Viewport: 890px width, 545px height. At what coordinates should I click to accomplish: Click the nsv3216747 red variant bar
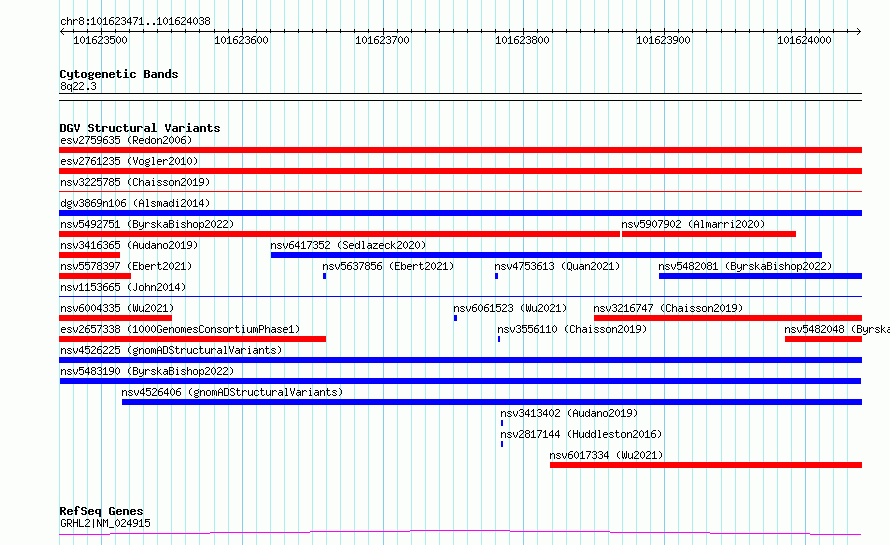728,318
